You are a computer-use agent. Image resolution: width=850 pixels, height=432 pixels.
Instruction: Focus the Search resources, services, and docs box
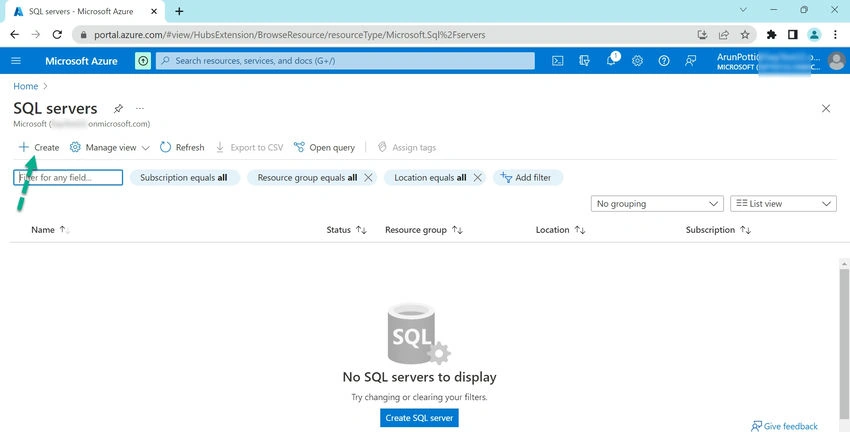click(345, 61)
